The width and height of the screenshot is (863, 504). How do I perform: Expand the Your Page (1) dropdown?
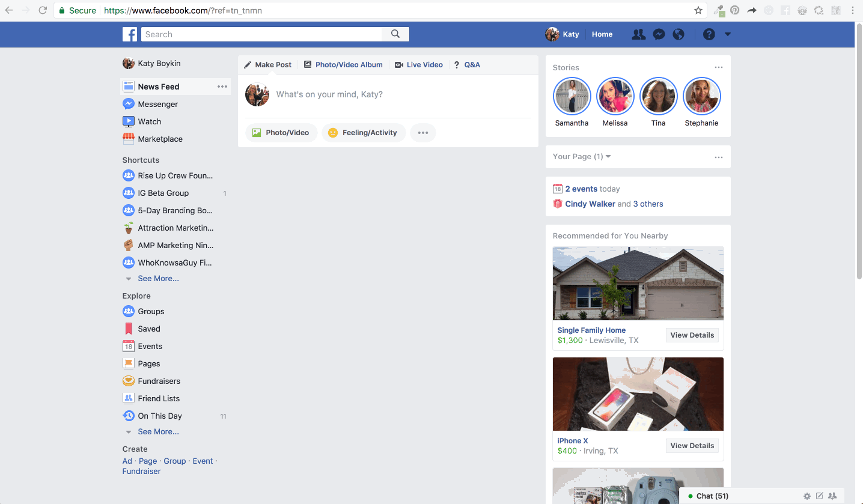point(582,157)
